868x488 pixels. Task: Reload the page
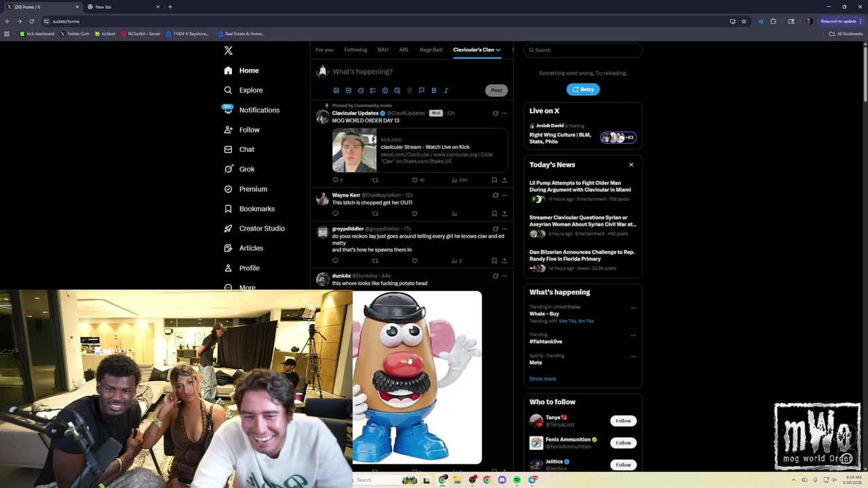point(31,21)
